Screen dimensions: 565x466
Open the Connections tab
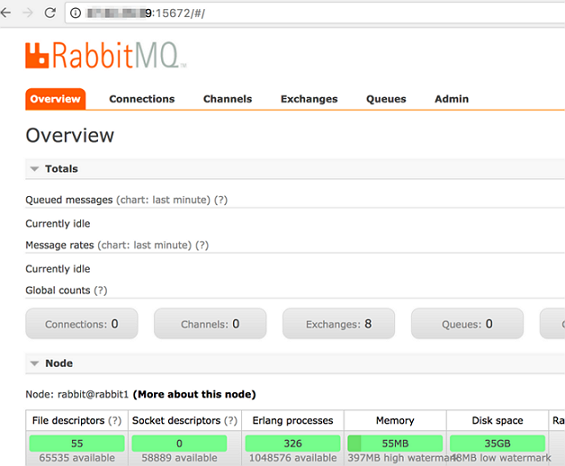point(142,99)
